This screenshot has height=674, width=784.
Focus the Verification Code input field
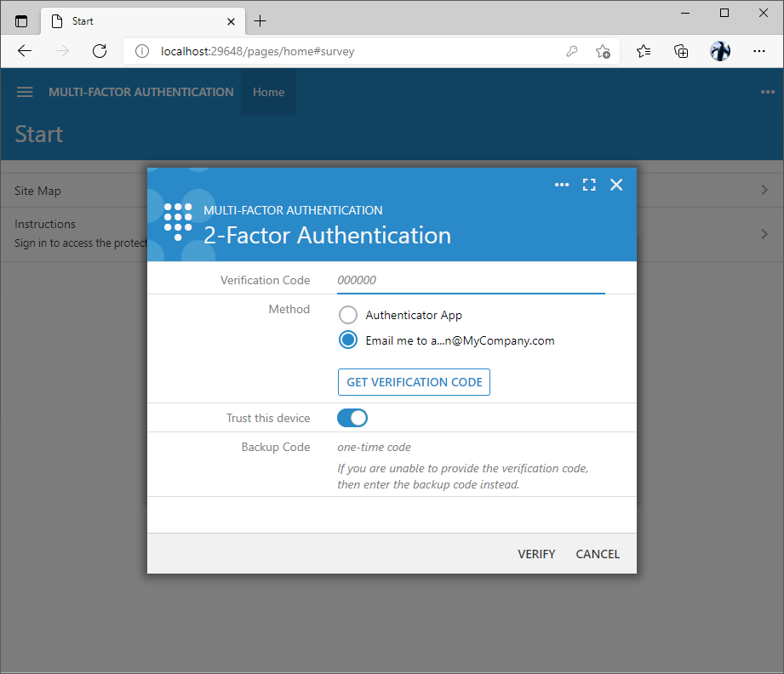click(471, 280)
